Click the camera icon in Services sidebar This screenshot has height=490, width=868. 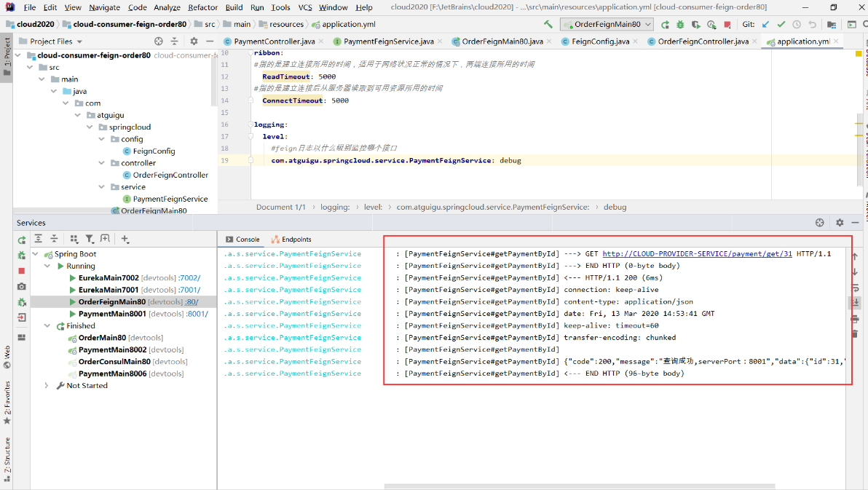coord(21,286)
